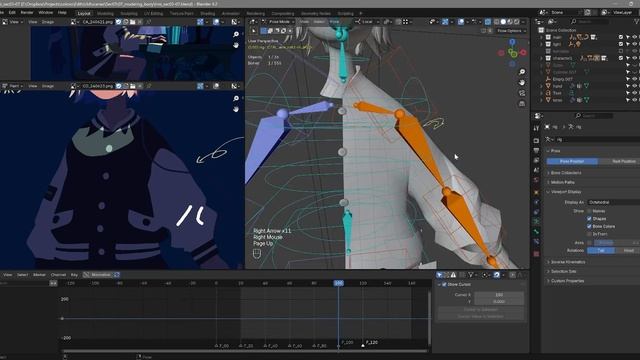This screenshot has height=360, width=640.
Task: Select wireframe viewport shading icon
Action: point(497,22)
